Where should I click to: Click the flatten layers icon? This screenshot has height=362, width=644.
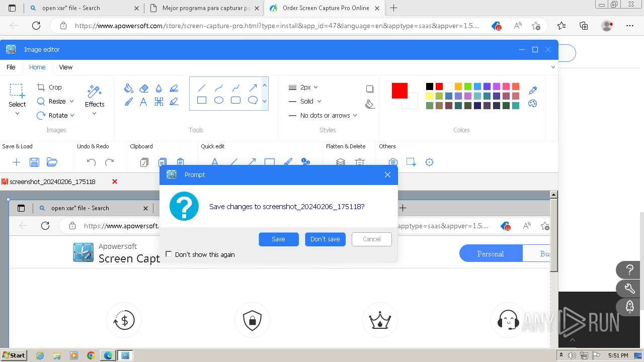[x=341, y=162]
